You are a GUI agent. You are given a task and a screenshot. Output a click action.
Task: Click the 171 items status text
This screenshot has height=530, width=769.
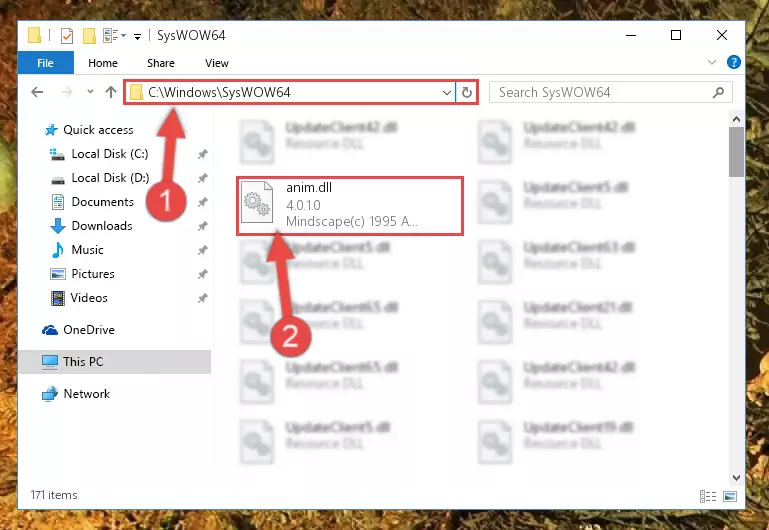pyautogui.click(x=54, y=495)
